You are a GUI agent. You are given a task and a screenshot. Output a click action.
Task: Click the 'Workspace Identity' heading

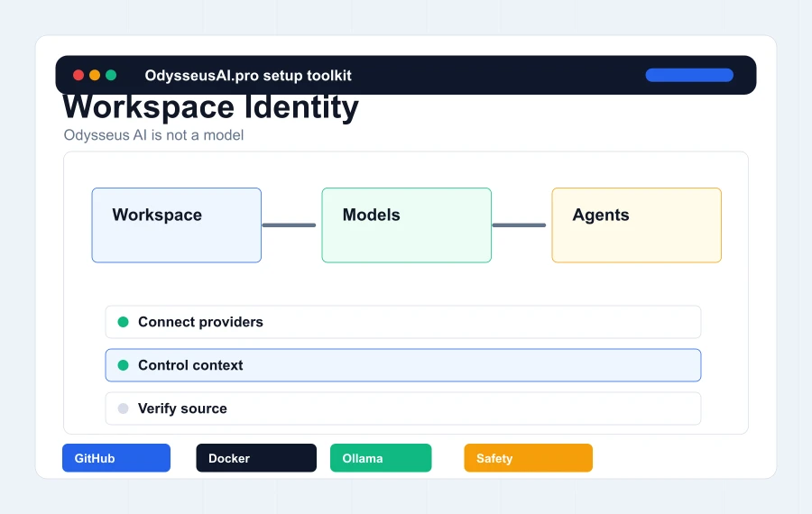(x=211, y=107)
